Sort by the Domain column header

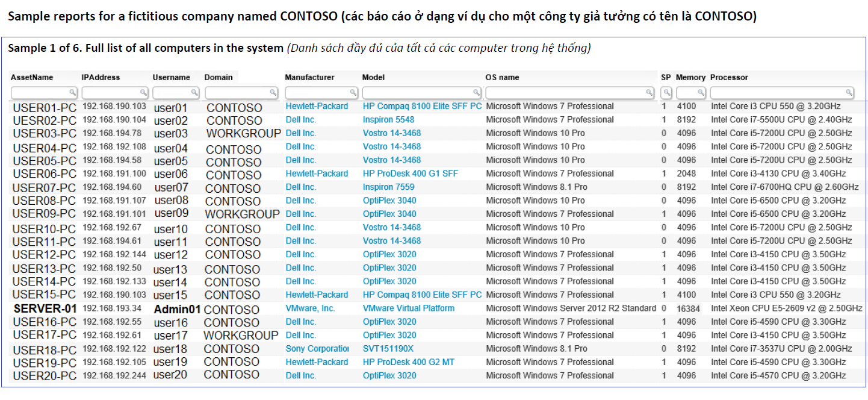click(219, 77)
